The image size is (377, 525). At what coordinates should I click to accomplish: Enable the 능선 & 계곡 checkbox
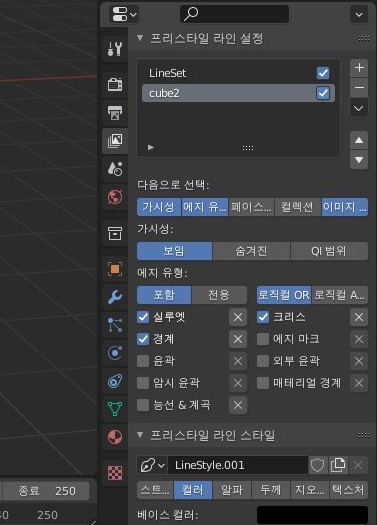click(x=143, y=405)
